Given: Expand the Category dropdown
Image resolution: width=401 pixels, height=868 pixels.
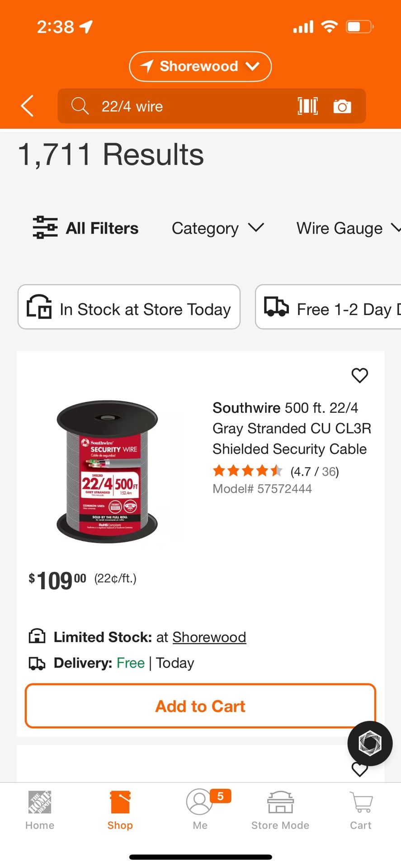Looking at the screenshot, I should pos(217,228).
